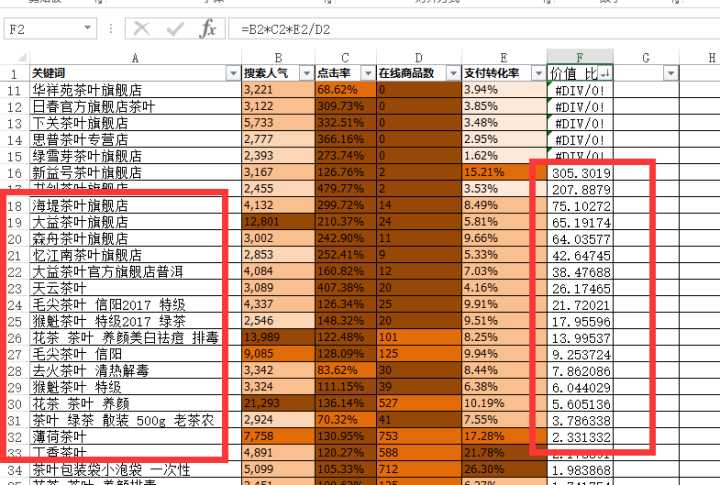The width and height of the screenshot is (720, 485).
Task: Select row 1 header
Action: click(15, 73)
